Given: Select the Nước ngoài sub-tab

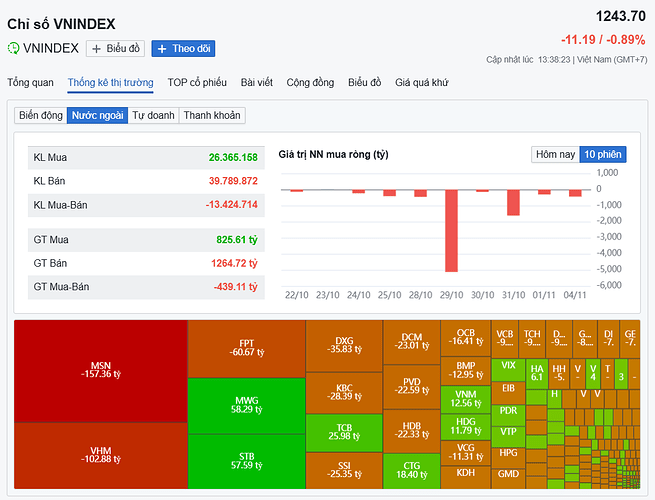Looking at the screenshot, I should [x=97, y=115].
